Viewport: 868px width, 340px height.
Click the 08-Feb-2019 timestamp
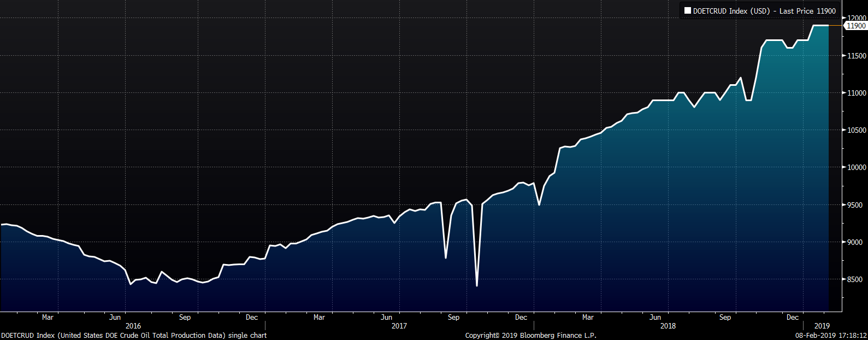[830, 335]
